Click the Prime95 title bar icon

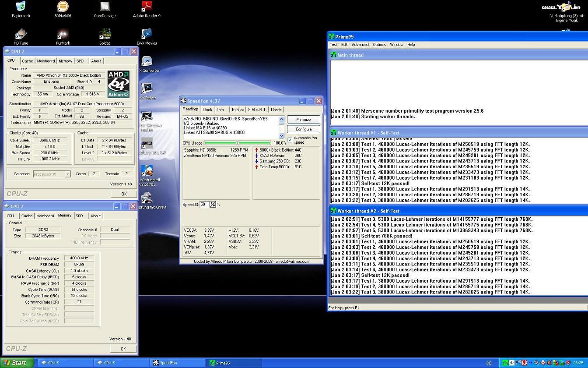tap(332, 37)
